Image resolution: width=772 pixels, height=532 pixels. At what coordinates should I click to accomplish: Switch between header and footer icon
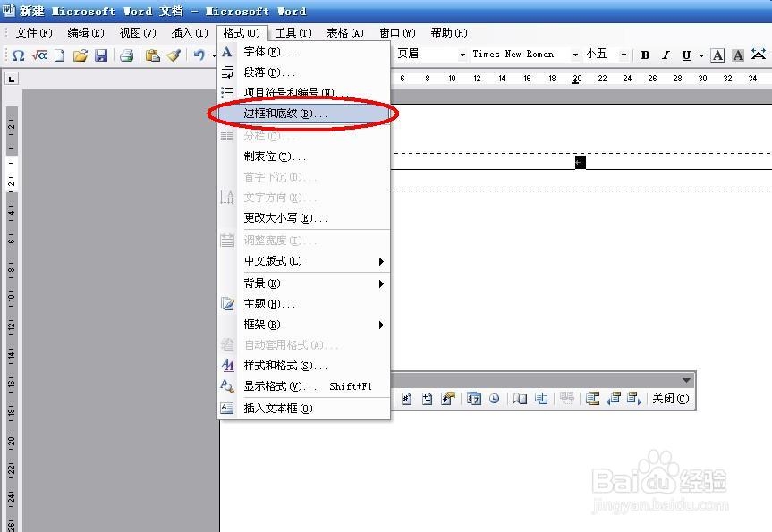click(592, 399)
